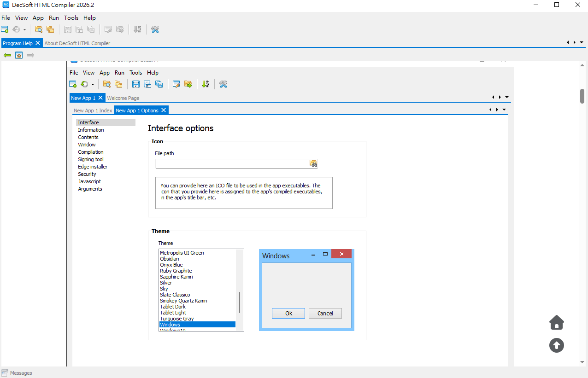
Task: Open the tab list dropdown in Program Help tab row
Action: coord(582,42)
